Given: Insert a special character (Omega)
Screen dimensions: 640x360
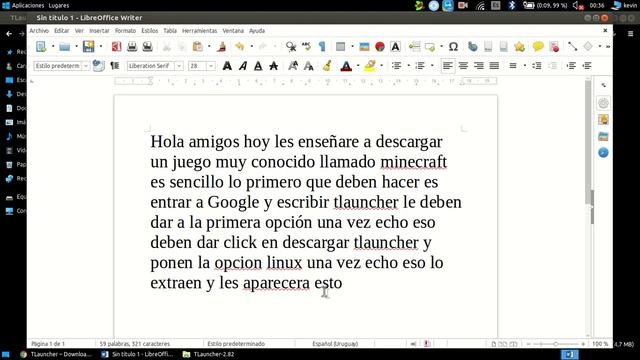Looking at the screenshot, I should tap(453, 47).
